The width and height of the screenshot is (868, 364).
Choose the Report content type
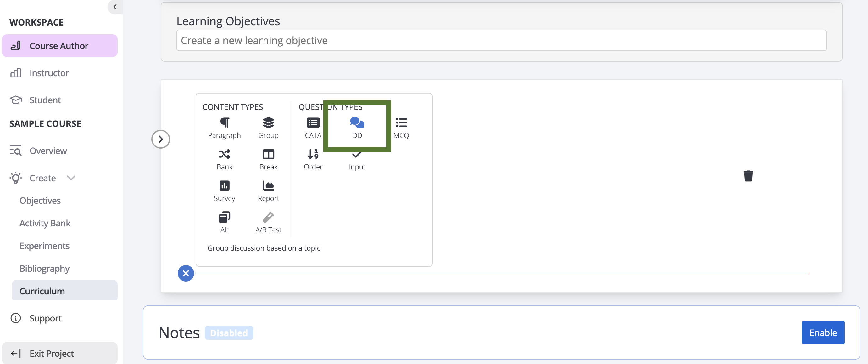coord(268,191)
